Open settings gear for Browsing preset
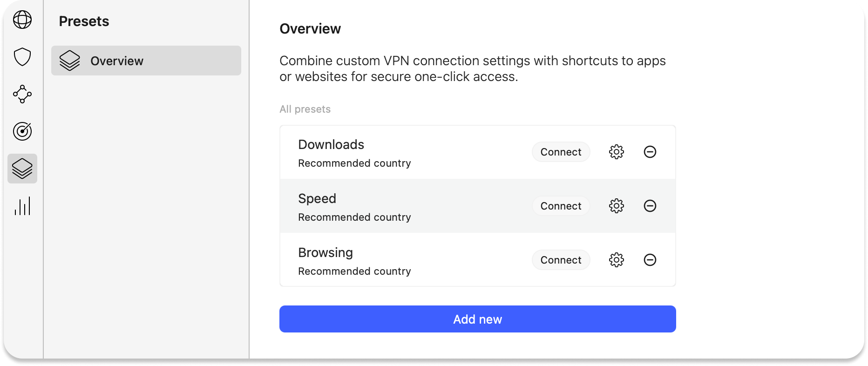Image resolution: width=868 pixels, height=366 pixels. click(x=616, y=260)
